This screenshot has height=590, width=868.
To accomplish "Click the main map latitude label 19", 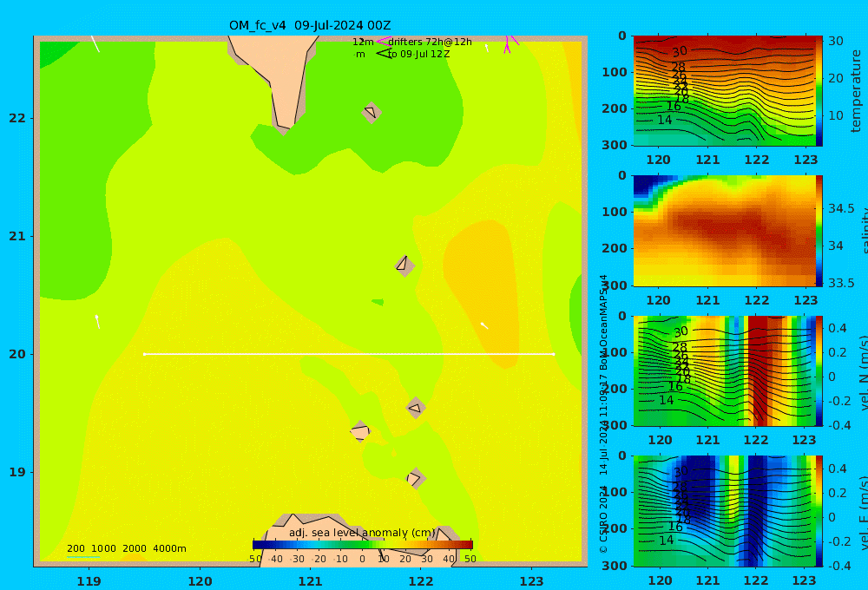I will tap(17, 472).
